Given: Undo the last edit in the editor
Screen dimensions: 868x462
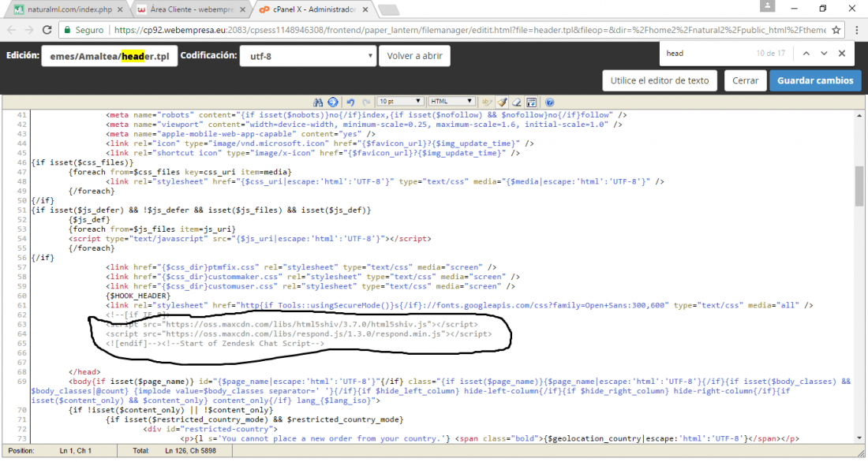Looking at the screenshot, I should (x=350, y=102).
